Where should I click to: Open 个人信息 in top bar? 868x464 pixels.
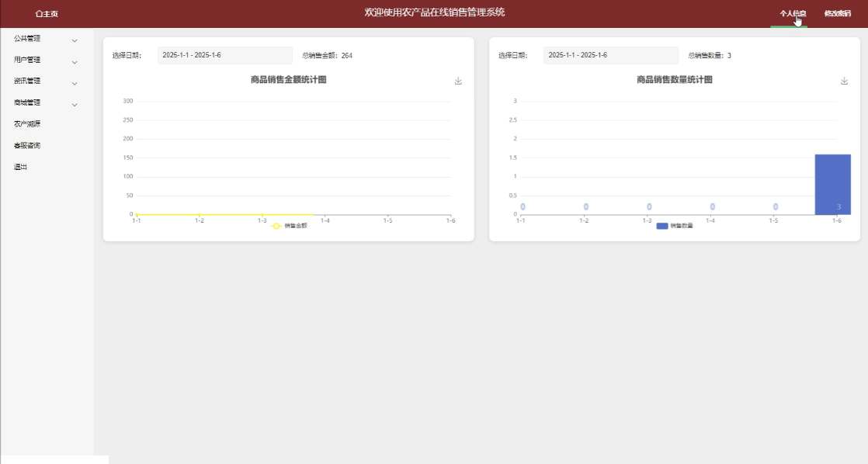tap(793, 14)
